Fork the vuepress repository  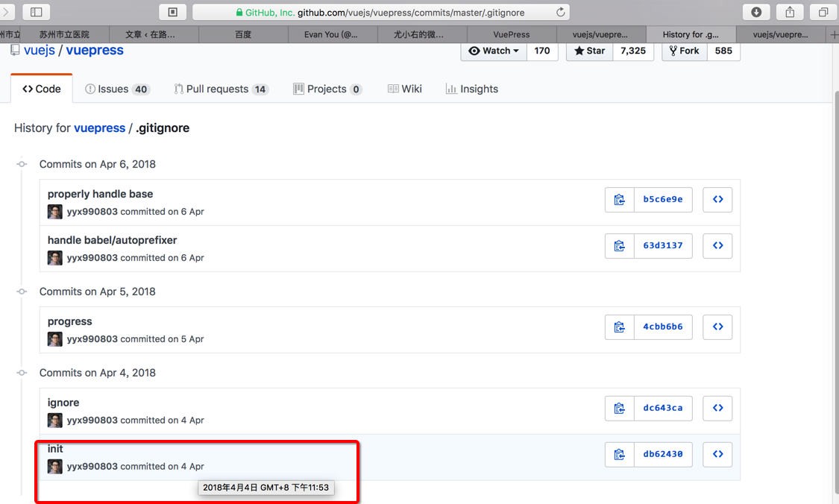click(x=685, y=51)
